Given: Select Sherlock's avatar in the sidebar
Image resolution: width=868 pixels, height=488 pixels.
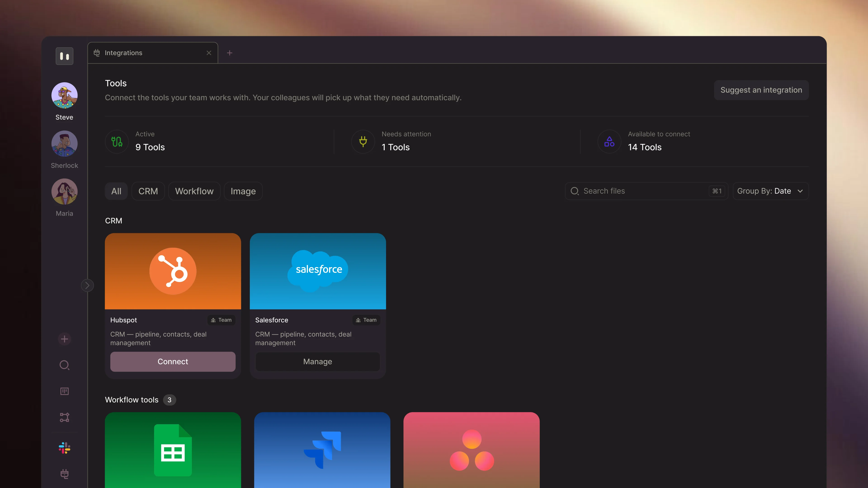Looking at the screenshot, I should (64, 143).
